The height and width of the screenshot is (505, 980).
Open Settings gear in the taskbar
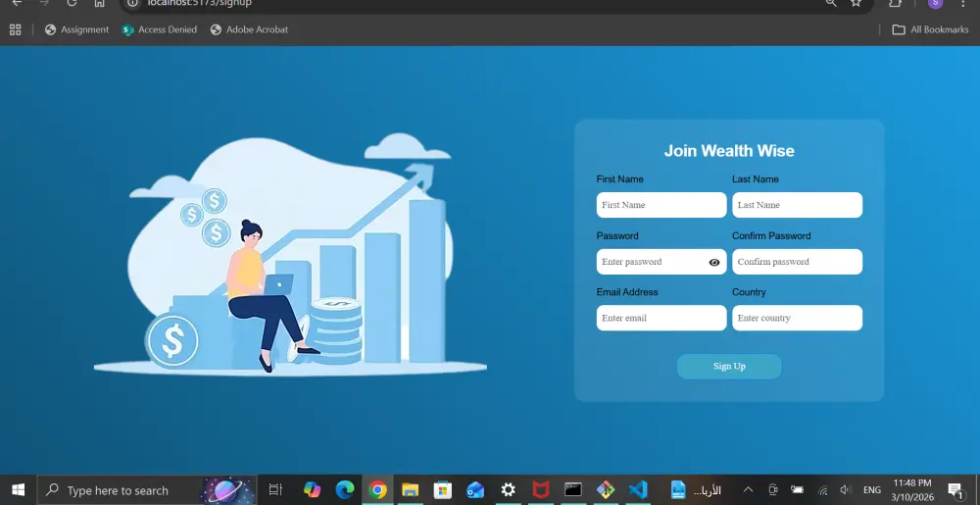[508, 490]
